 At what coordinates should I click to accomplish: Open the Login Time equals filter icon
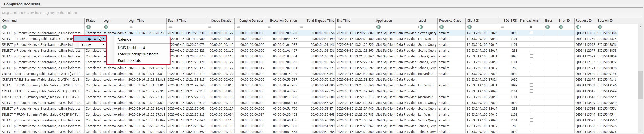click(x=131, y=27)
